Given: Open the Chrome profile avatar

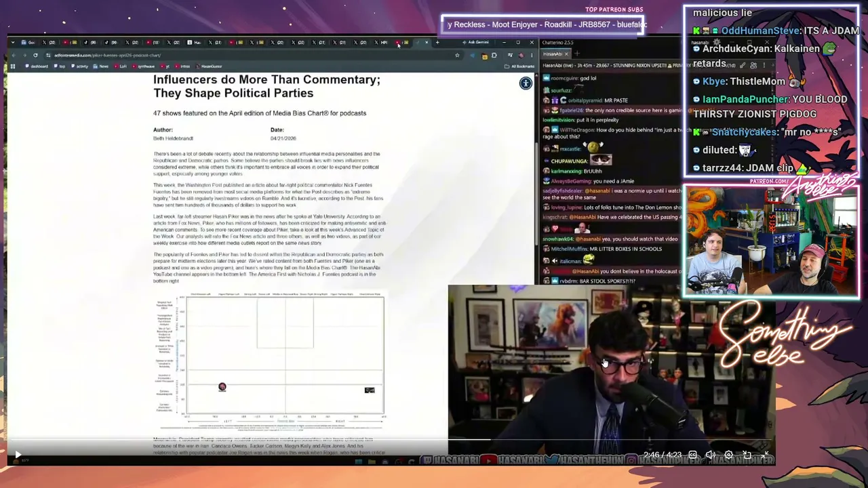Looking at the screenshot, I should 521,56.
